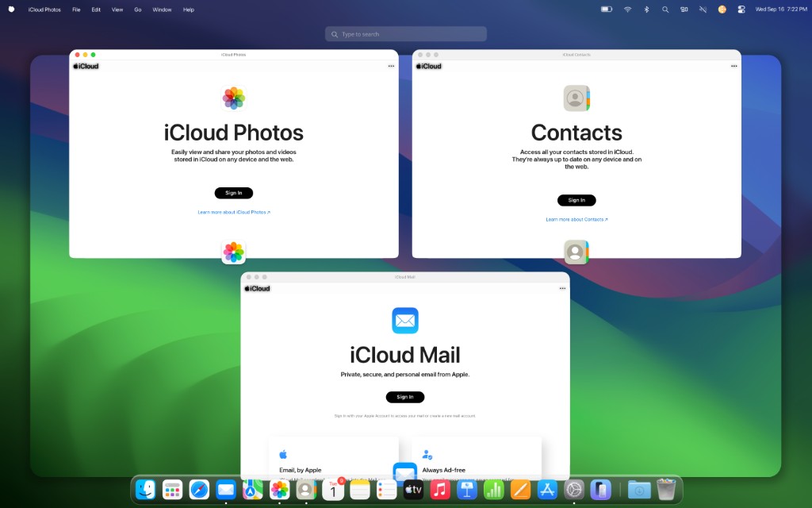Select the Contacts heading text
Viewport: 812px width, 508px height.
576,133
